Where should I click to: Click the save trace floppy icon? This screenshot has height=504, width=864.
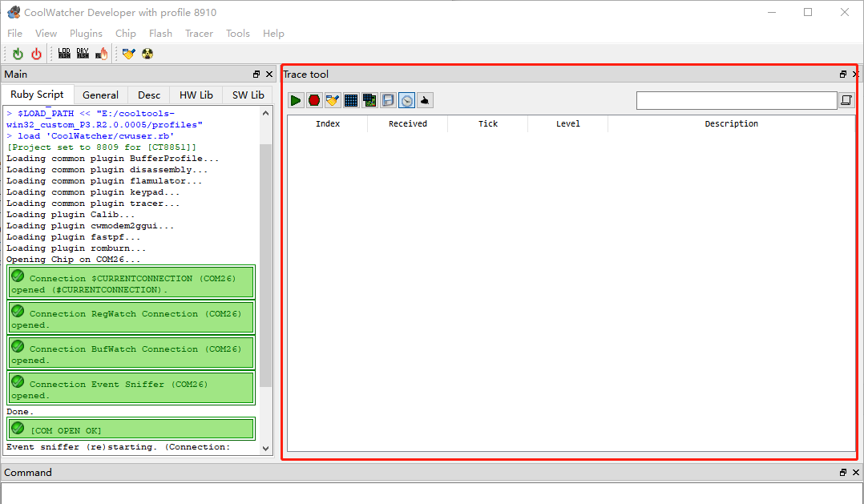[388, 100]
